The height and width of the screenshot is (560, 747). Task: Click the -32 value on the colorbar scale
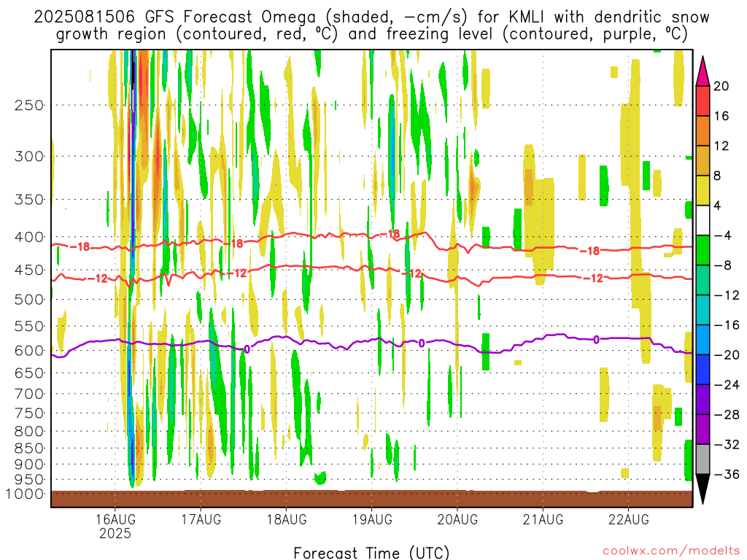727,444
